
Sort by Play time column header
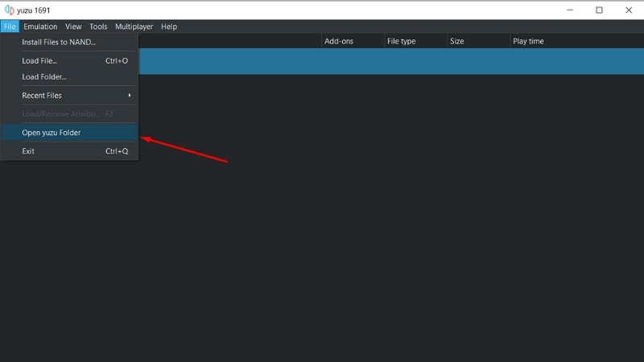click(x=576, y=41)
